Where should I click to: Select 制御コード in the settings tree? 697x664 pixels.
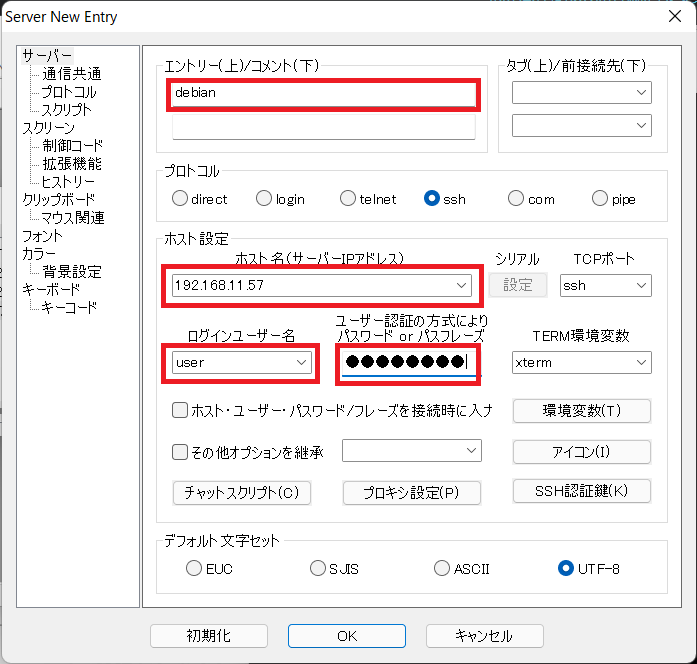72,146
